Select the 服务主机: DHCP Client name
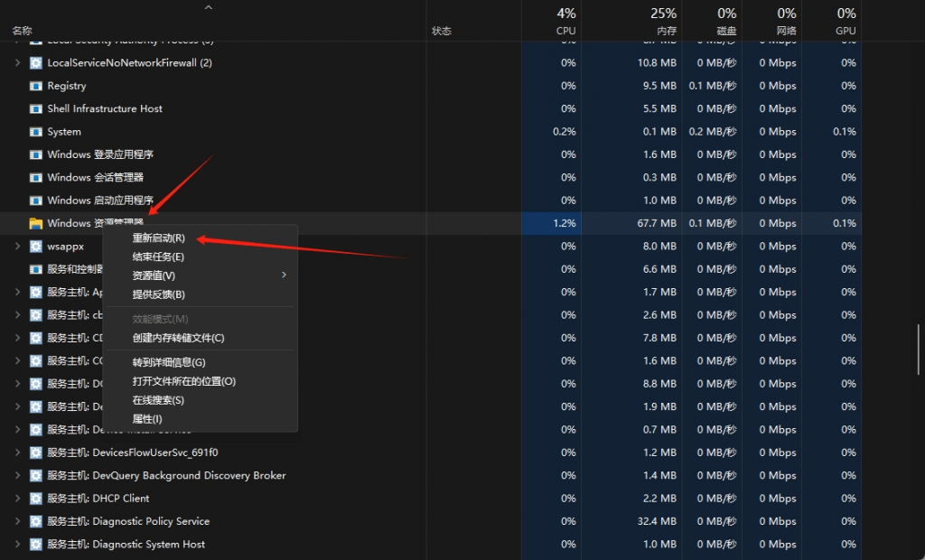Viewport: 925px width, 560px height. [x=98, y=499]
